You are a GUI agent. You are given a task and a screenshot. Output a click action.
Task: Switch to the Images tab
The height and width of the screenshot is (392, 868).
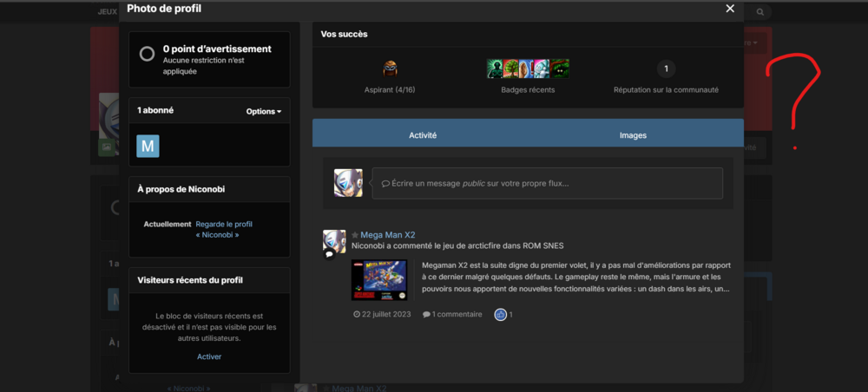(x=633, y=135)
